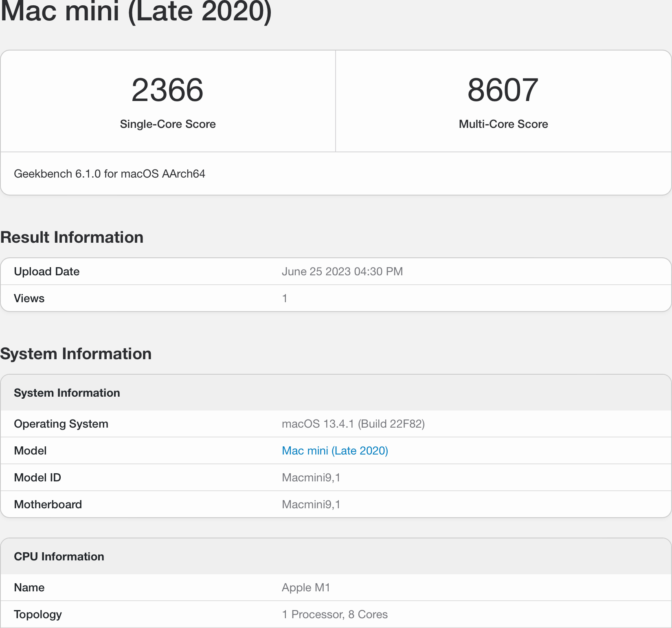Select the Apple M1 value
Image resolution: width=672 pixels, height=628 pixels.
coord(306,587)
